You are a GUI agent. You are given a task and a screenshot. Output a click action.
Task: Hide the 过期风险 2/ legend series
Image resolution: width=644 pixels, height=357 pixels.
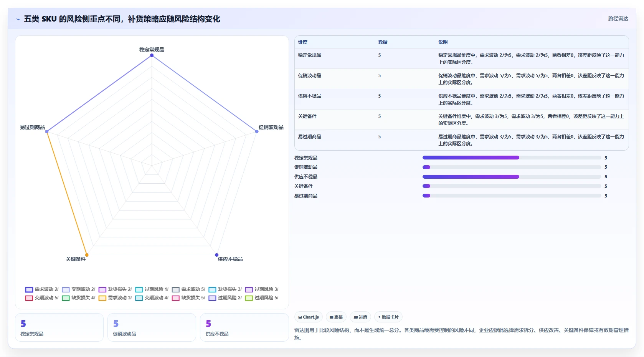click(x=225, y=298)
